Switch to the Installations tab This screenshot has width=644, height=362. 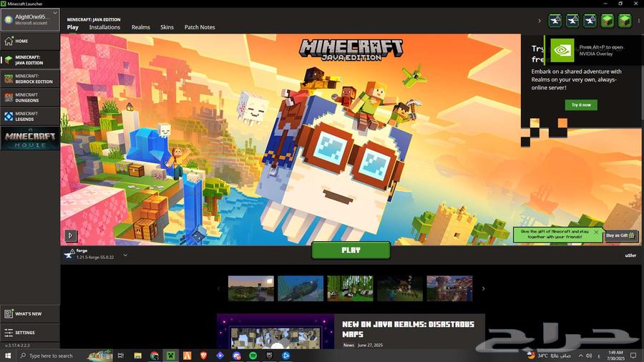click(104, 27)
